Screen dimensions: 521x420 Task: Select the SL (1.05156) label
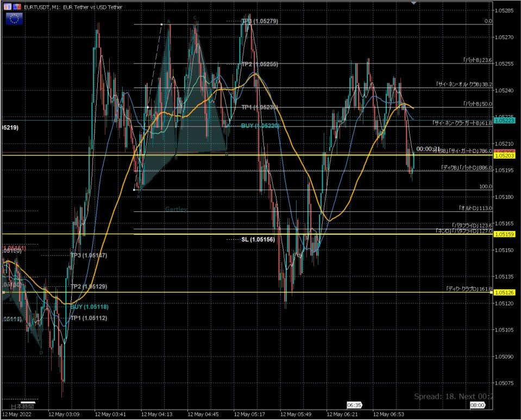259,239
